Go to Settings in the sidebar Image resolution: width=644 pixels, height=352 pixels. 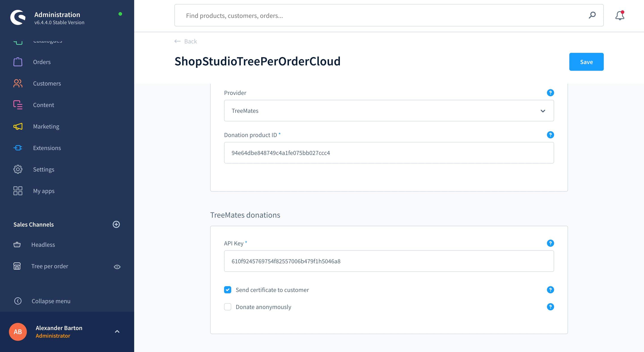point(44,170)
